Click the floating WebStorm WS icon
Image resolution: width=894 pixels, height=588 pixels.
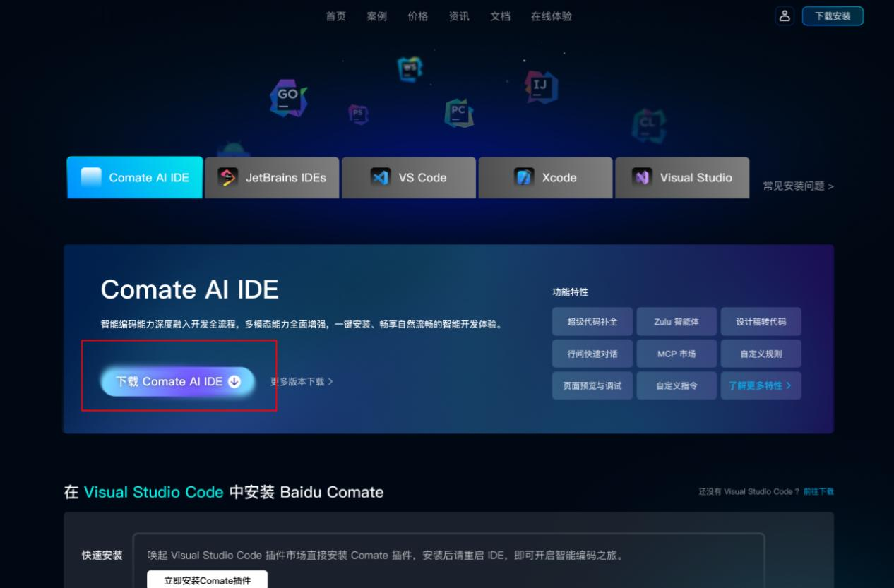point(410,69)
